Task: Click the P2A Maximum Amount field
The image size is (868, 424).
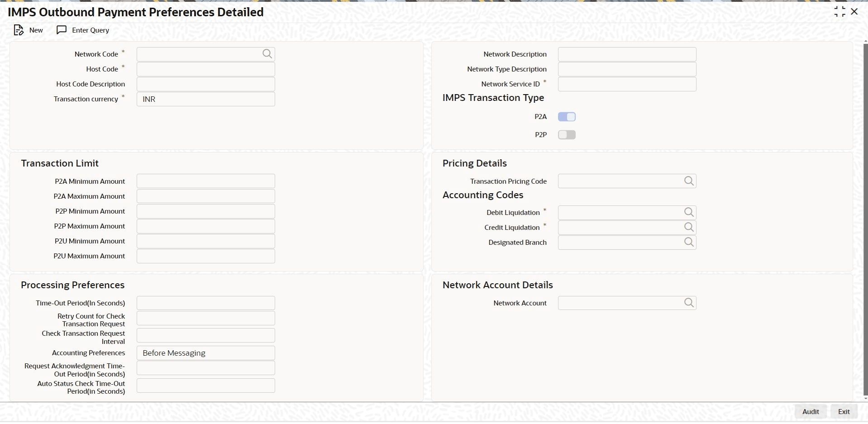Action: point(206,196)
